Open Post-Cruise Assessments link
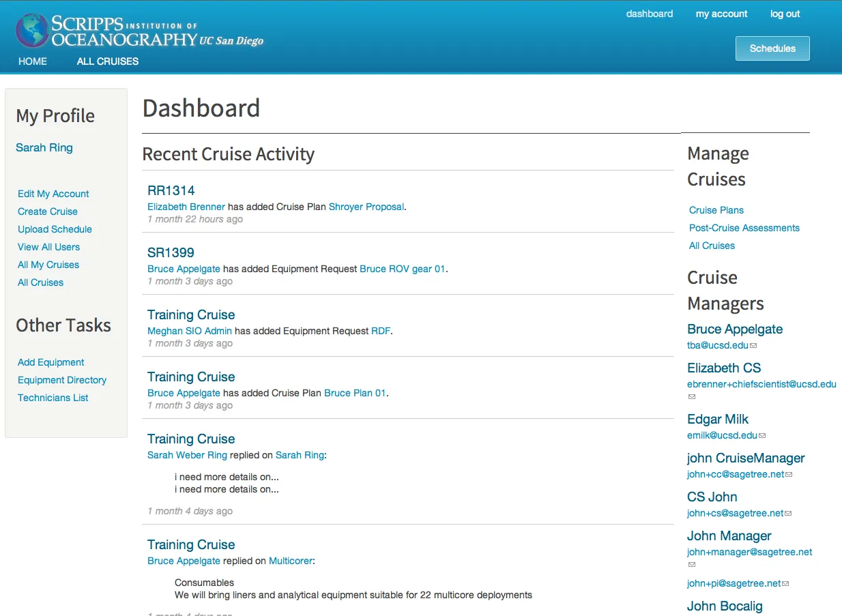The height and width of the screenshot is (616, 842). pos(744,228)
